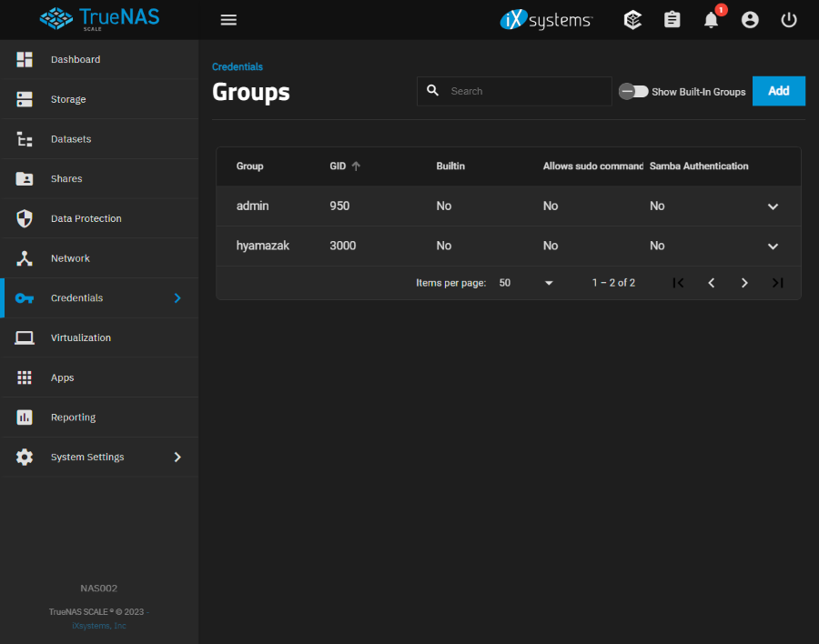
Task: Open the Jobs clipboard icon
Action: pyautogui.click(x=672, y=20)
